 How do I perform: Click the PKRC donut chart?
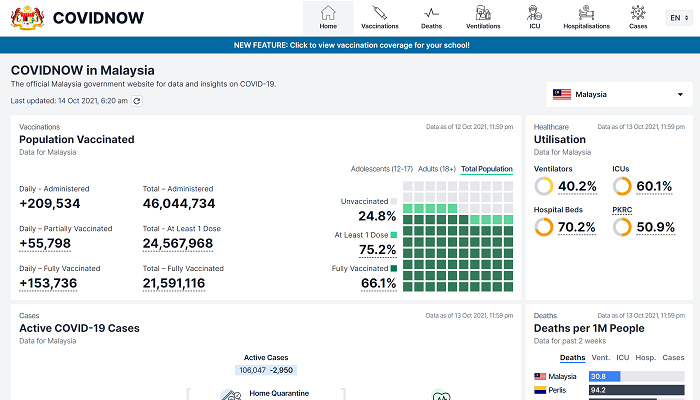pyautogui.click(x=622, y=227)
